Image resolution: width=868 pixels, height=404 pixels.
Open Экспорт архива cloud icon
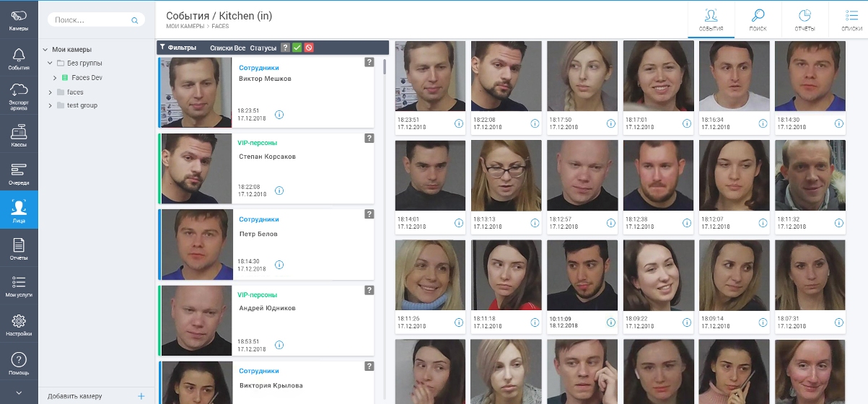coord(19,95)
